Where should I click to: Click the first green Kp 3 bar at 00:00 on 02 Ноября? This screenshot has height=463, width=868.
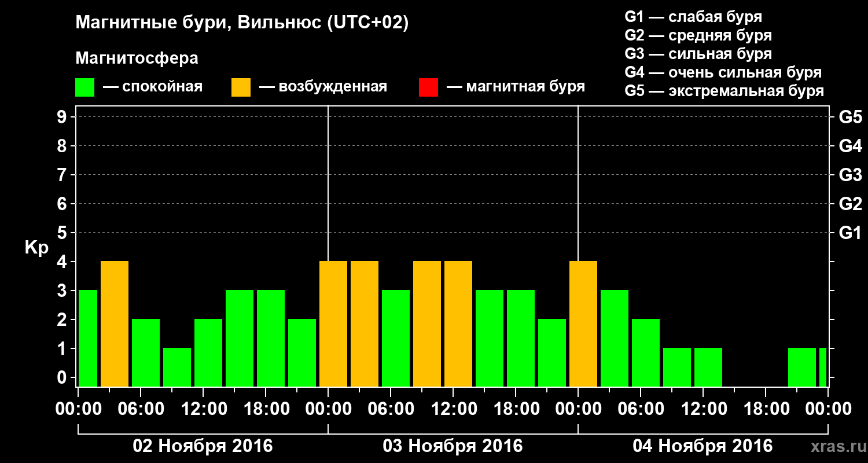[88, 338]
